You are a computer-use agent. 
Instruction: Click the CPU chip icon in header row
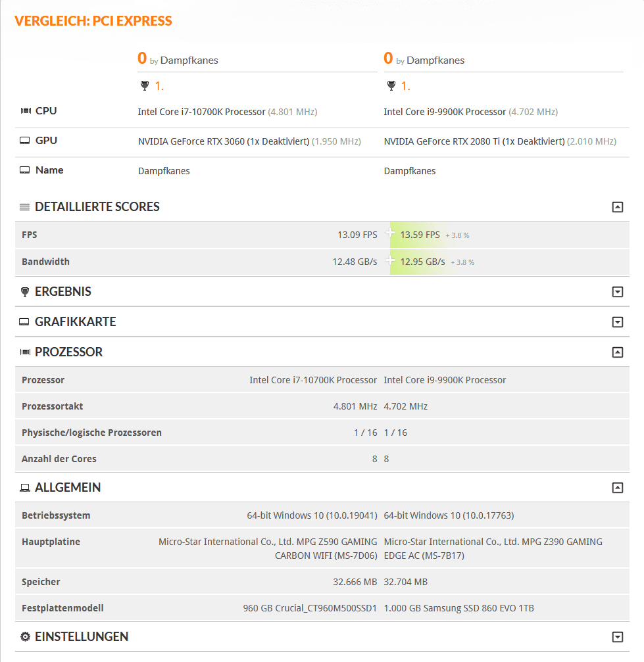point(26,110)
